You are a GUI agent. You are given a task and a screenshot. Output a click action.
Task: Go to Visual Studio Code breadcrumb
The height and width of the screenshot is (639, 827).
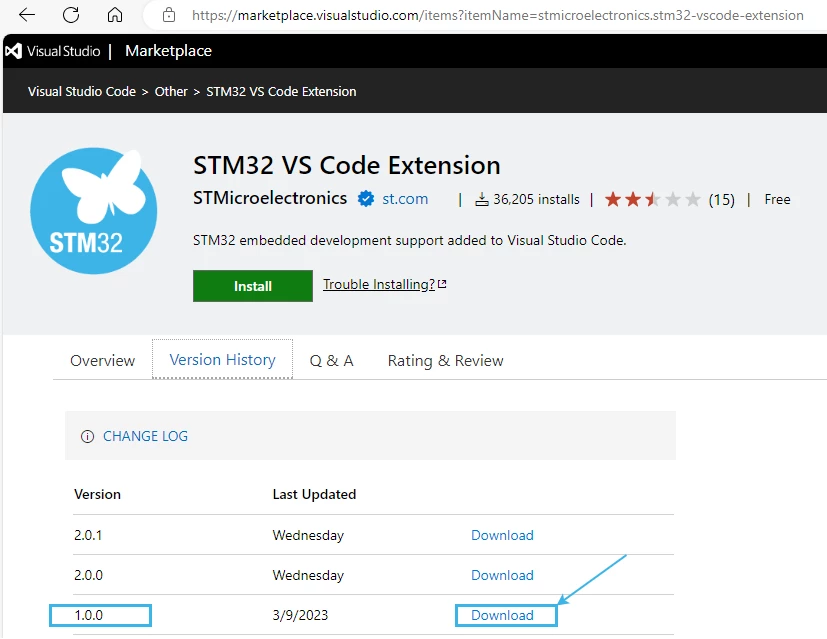coord(82,92)
